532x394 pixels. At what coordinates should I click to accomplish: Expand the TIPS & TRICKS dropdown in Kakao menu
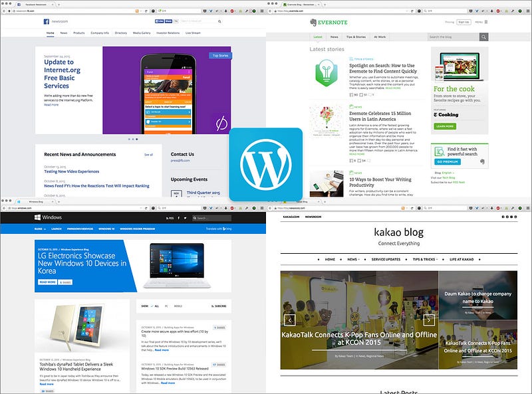[425, 259]
